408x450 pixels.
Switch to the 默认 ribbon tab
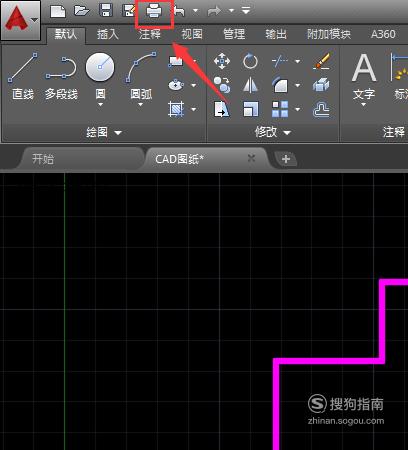tap(66, 34)
